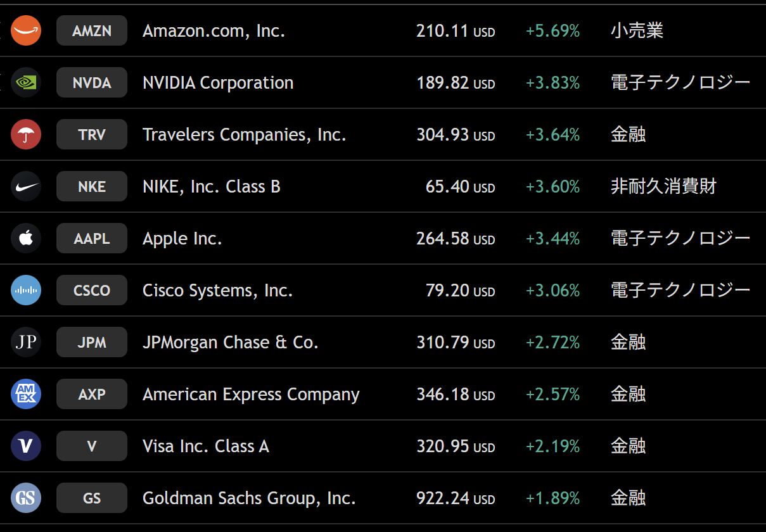Click the Nike swoosh logo icon
Image resolution: width=766 pixels, height=532 pixels.
[x=26, y=186]
